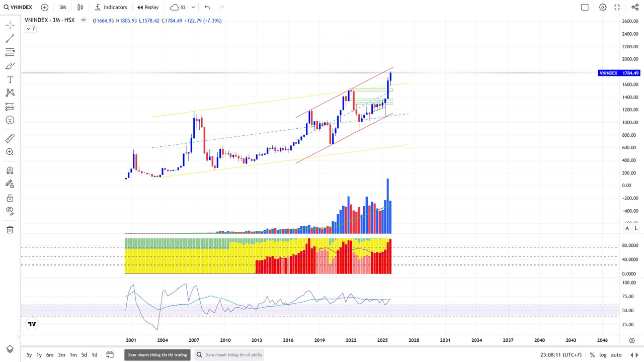Undo the last chart action

[207, 8]
